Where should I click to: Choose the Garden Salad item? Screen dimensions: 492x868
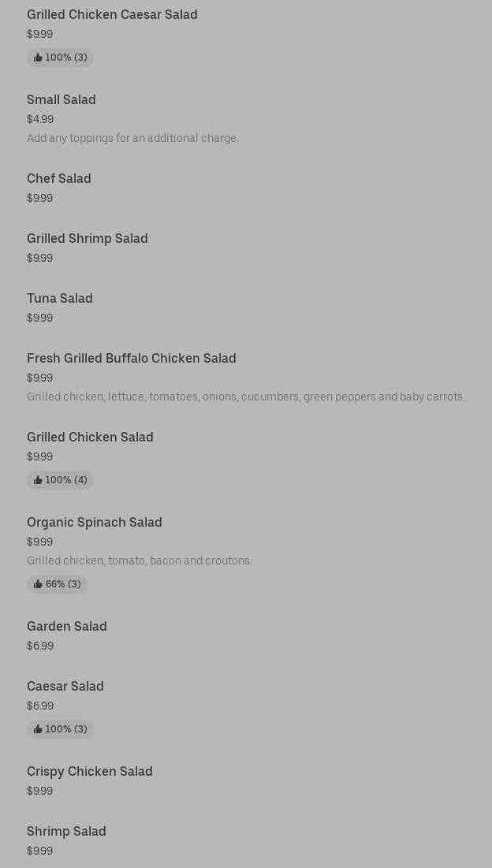pyautogui.click(x=66, y=627)
